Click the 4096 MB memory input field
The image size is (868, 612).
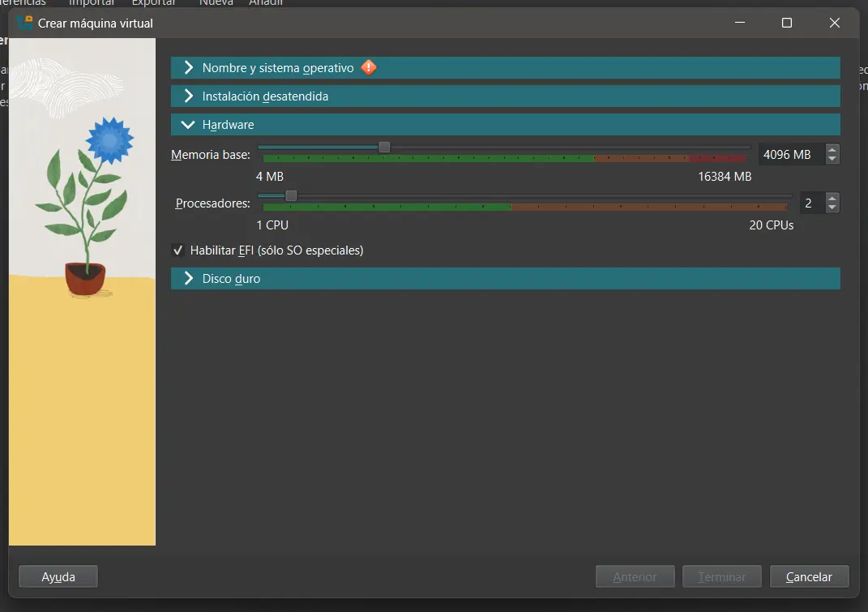pyautogui.click(x=789, y=154)
